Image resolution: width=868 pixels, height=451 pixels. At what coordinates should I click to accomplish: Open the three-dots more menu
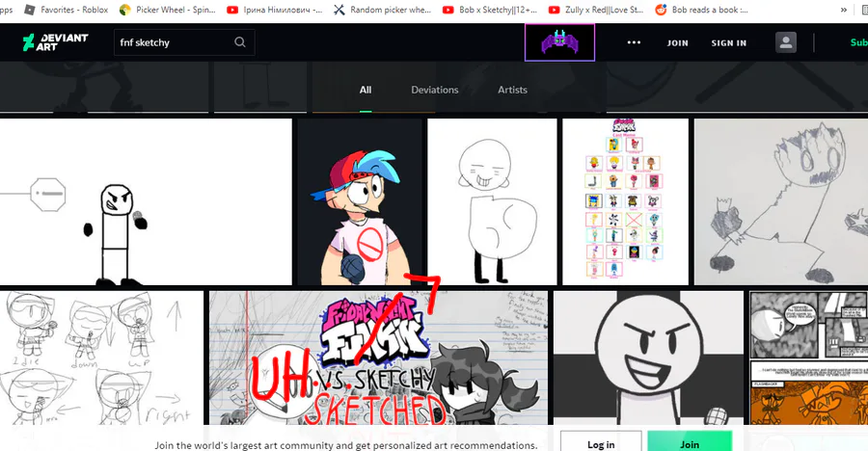click(634, 42)
